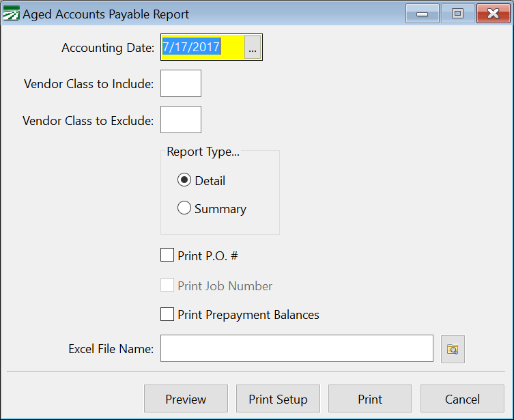
Task: Minimize the Aged Accounts Payable Report window
Action: [423, 14]
